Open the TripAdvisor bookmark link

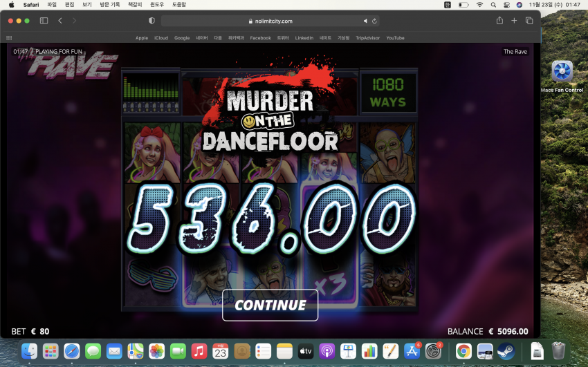tap(367, 38)
